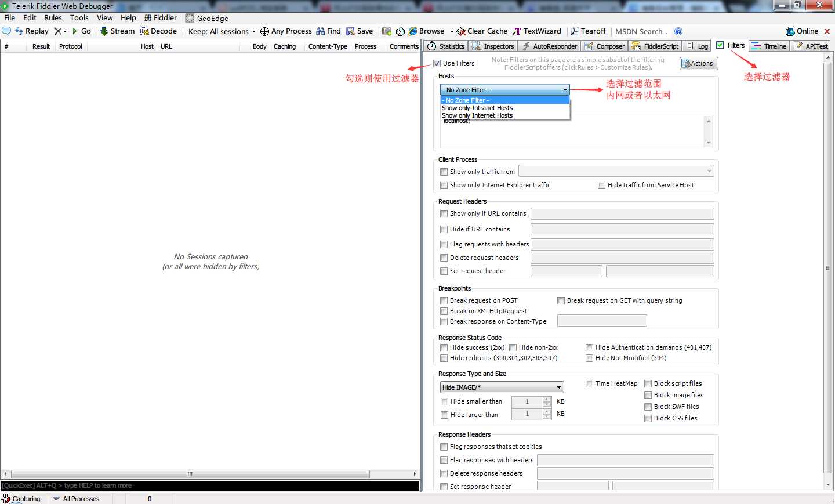Switch to the AutoResponder tab
Image resolution: width=835 pixels, height=504 pixels.
point(549,46)
